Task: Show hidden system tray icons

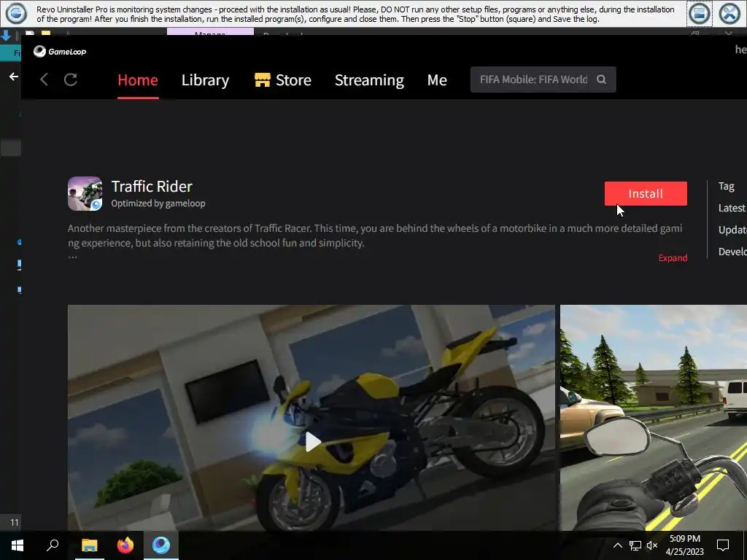Action: coord(617,545)
